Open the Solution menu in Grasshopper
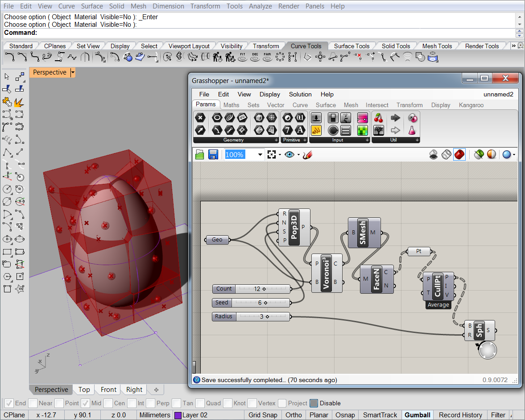Image resolution: width=525 pixels, height=420 pixels. pos(300,94)
